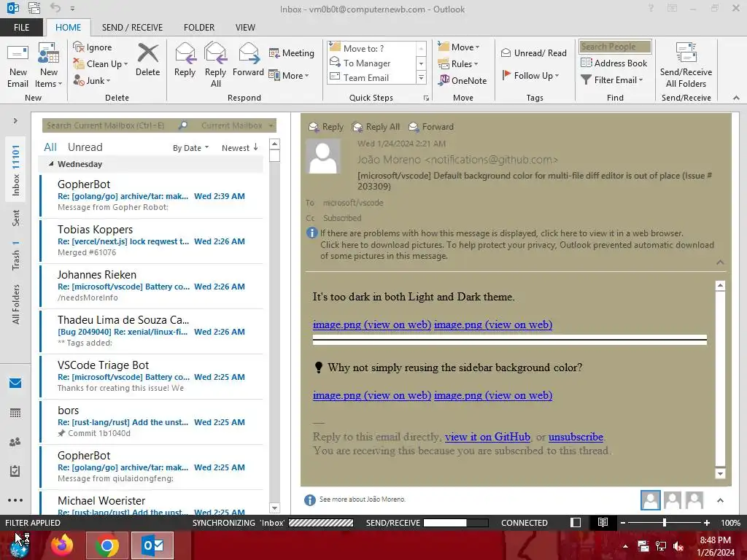
Task: Open the Follow Up flag menu
Action: [x=530, y=75]
